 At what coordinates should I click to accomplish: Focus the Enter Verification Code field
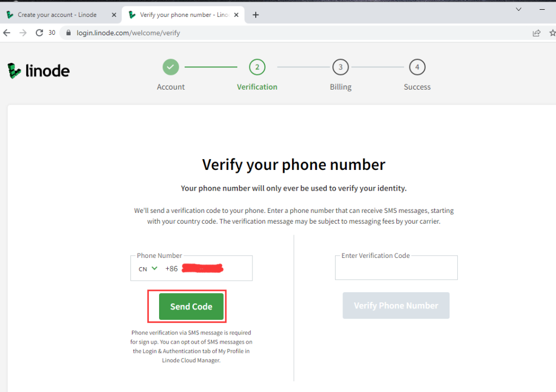coord(396,268)
